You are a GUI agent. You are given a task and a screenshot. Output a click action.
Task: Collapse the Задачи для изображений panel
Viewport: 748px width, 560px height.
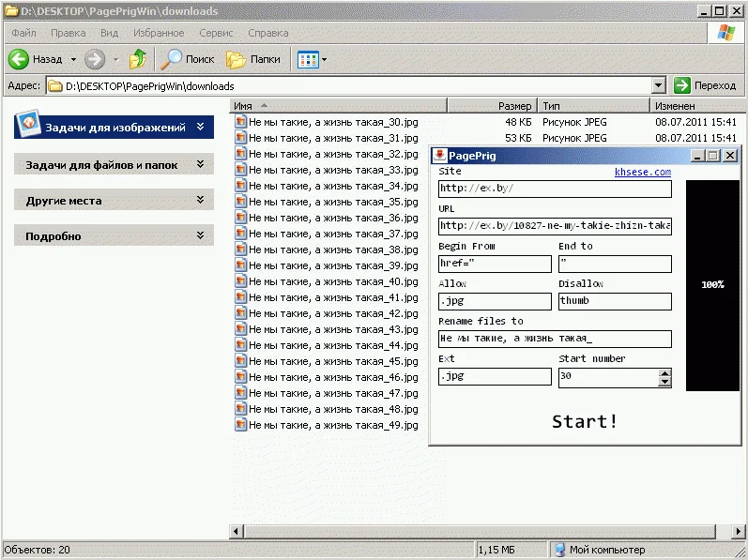[200, 127]
